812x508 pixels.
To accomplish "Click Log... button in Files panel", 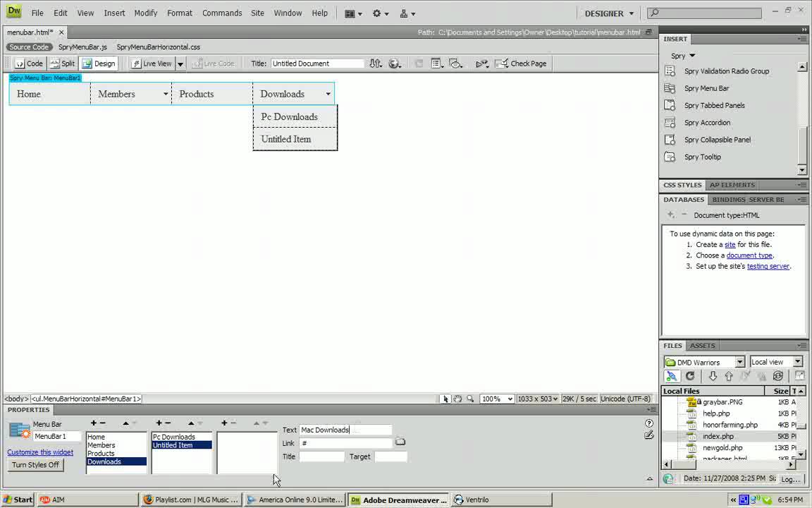I will click(x=791, y=479).
